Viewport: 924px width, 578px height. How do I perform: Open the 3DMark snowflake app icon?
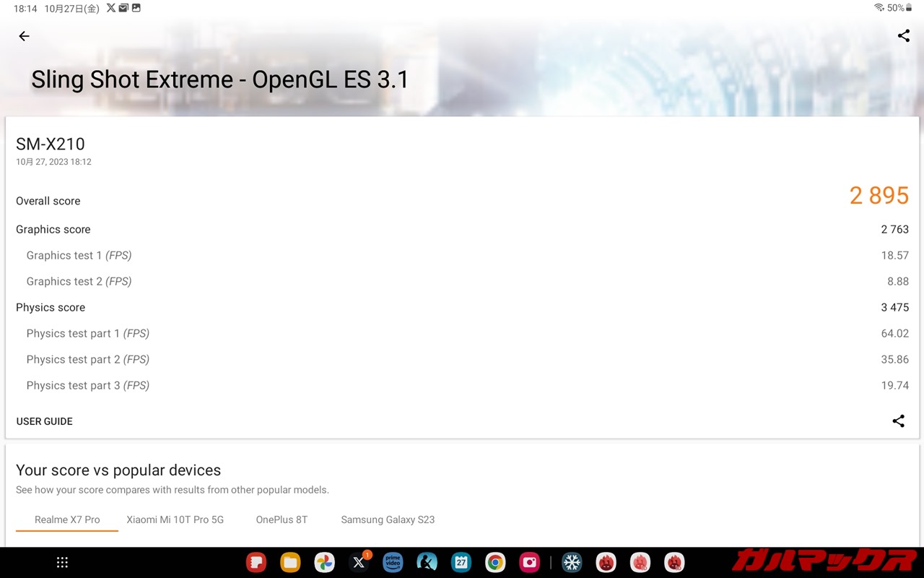click(x=572, y=562)
